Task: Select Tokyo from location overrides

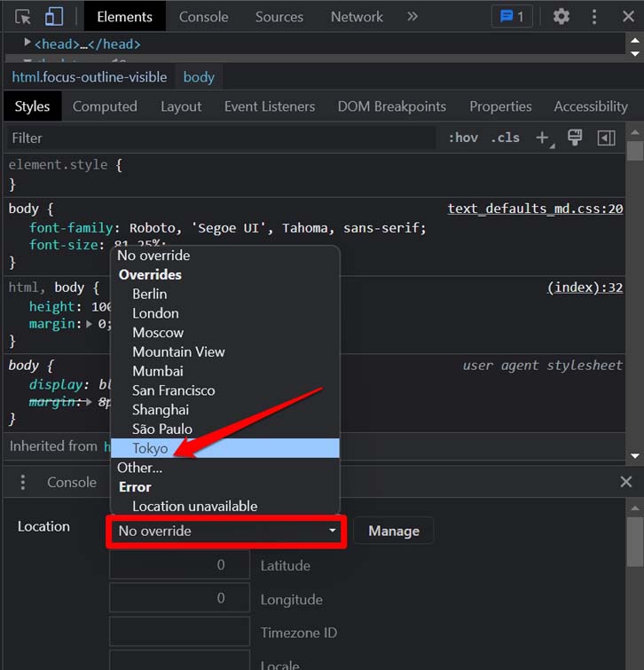Action: (x=225, y=448)
